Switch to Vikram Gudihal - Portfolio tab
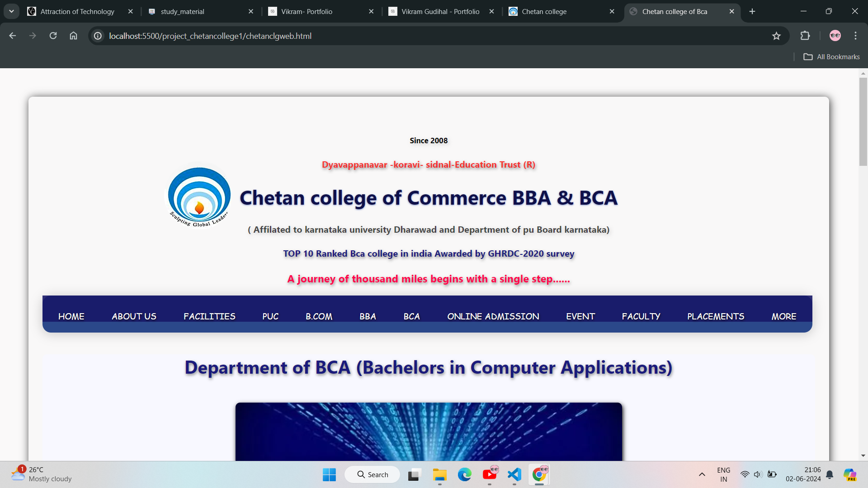Image resolution: width=868 pixels, height=488 pixels. pos(441,11)
